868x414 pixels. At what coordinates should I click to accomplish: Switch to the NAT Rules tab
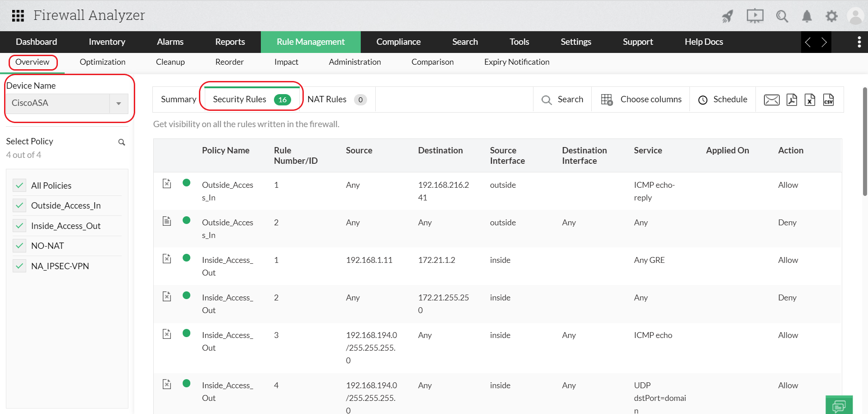327,99
